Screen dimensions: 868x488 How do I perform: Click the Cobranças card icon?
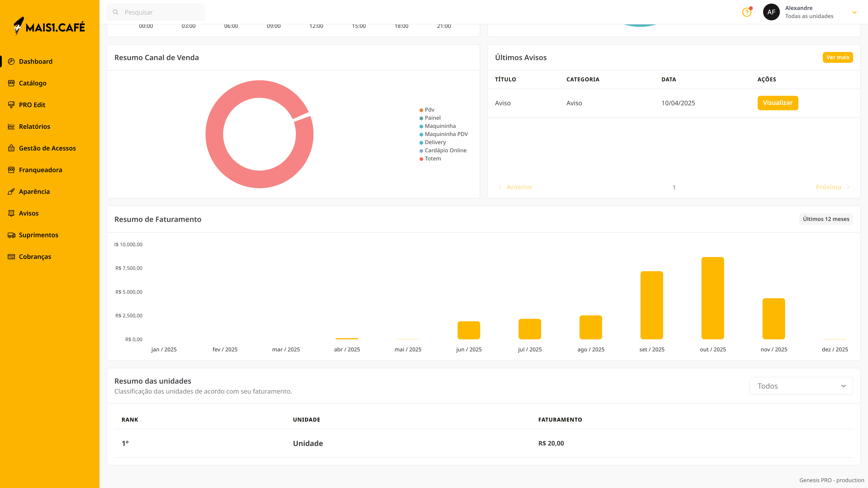pos(11,257)
